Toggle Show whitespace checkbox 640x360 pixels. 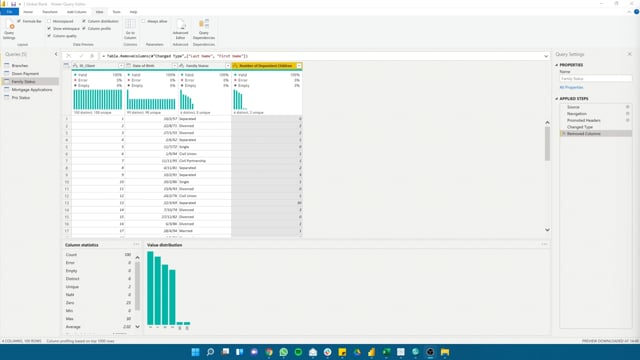(x=49, y=29)
